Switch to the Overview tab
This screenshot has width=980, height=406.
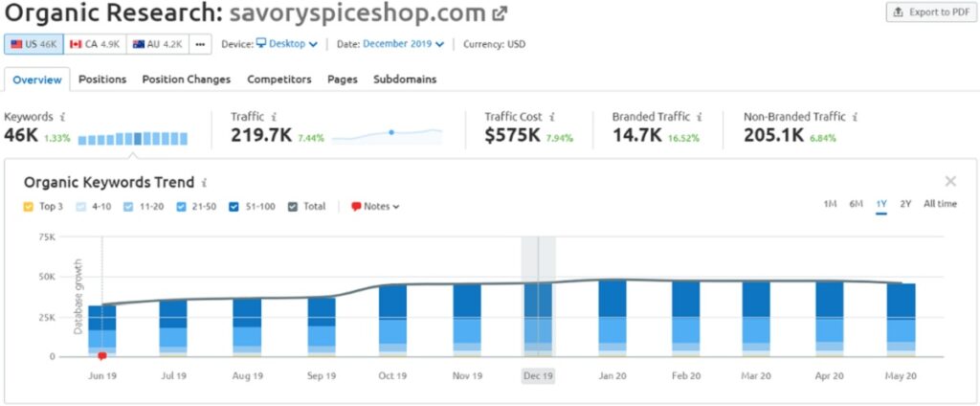[37, 80]
